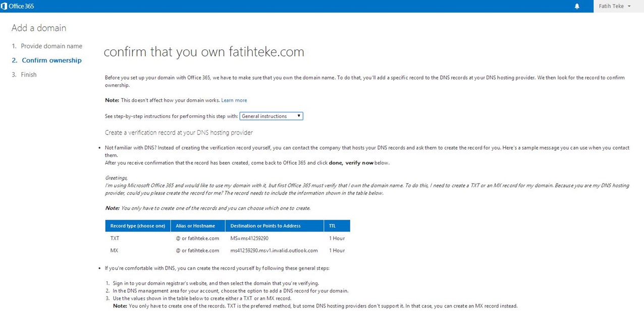
Task: Click the TTL column header
Action: pos(337,226)
